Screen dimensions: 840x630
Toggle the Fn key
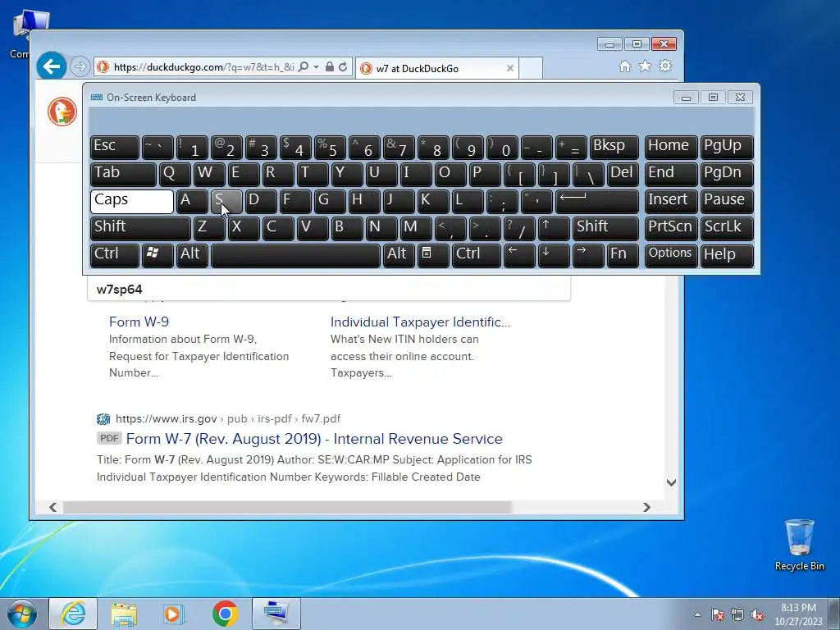pyautogui.click(x=623, y=256)
